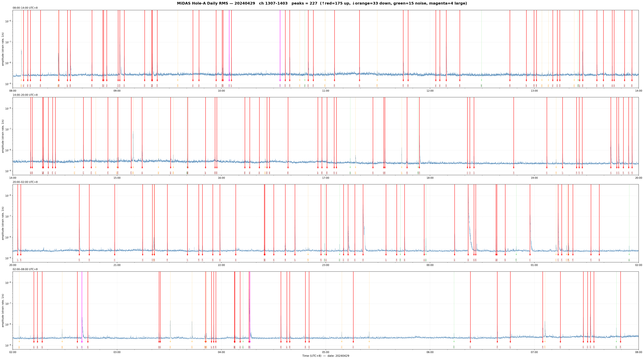This screenshot has height=359, width=644.
Task: Click the green noise arrow above label 181
Action: point(629,254)
